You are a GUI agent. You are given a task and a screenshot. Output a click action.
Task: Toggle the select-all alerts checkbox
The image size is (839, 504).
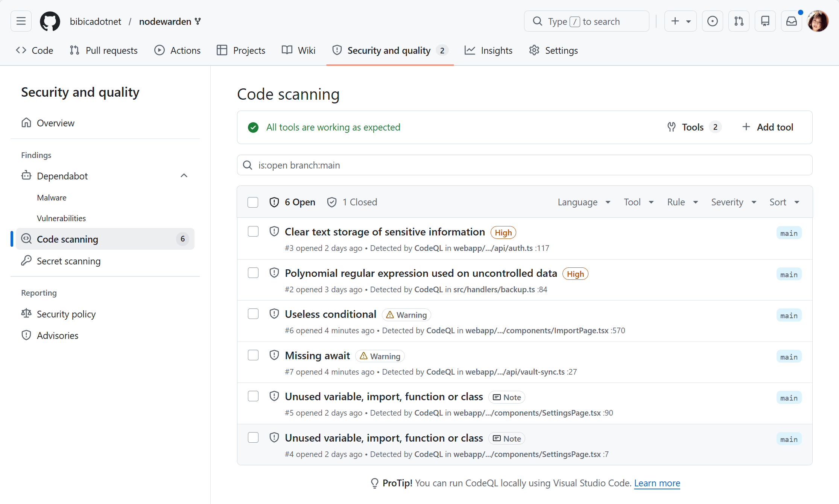253,202
